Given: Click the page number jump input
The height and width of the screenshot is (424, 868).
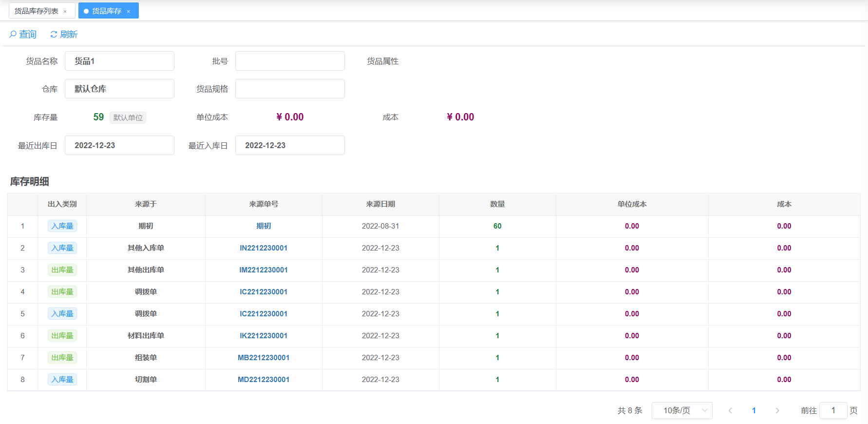Looking at the screenshot, I should [x=833, y=410].
